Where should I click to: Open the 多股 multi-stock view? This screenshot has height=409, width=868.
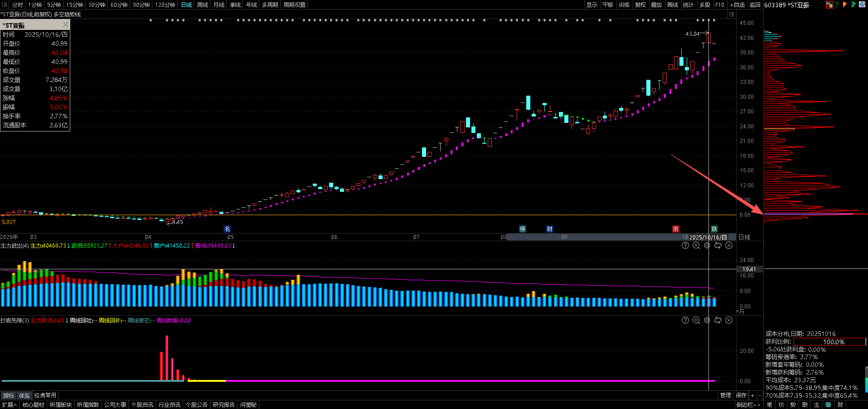705,5
